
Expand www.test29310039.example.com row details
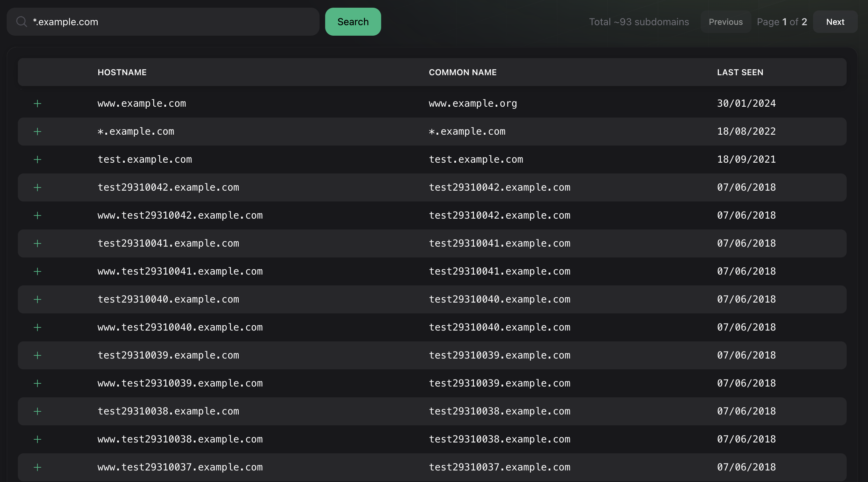(37, 383)
